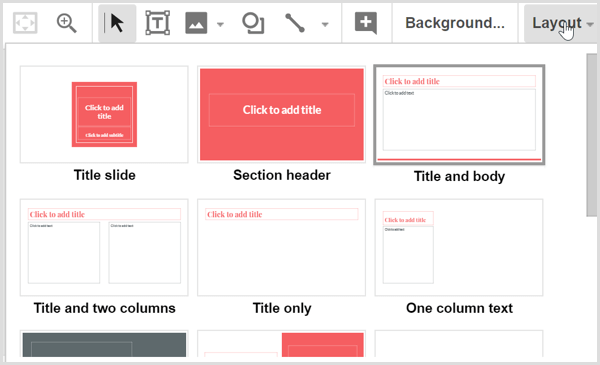Screen dimensions: 600x365
Task: Add a comment with the plus bubble
Action: 366,23
